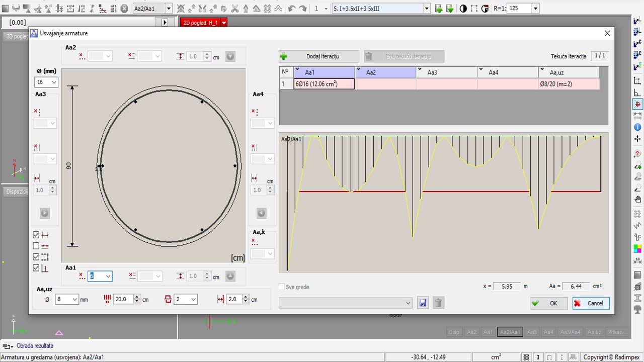644x362 pixels.
Task: Click the play arrow next to [0.00]
Action: point(165,23)
